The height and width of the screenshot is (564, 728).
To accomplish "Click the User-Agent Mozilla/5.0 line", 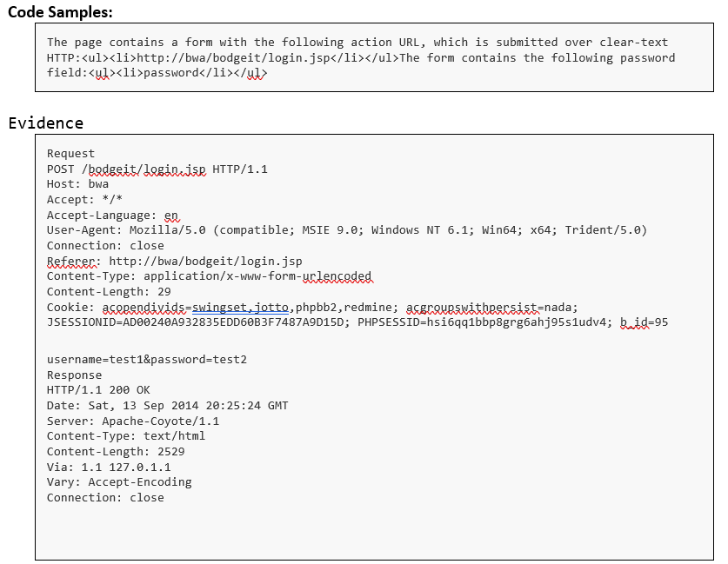I will 347,230.
